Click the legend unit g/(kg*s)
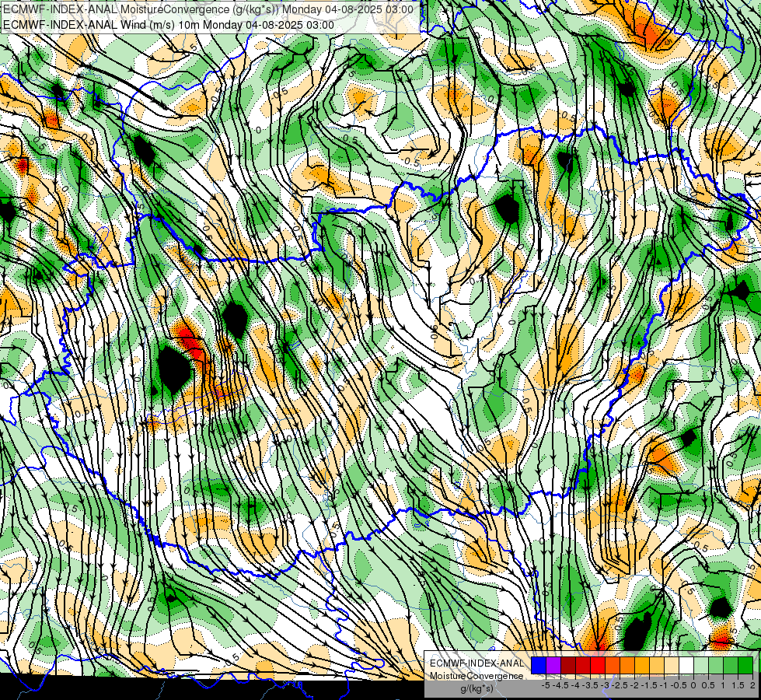The height and width of the screenshot is (700, 761). pos(477,688)
